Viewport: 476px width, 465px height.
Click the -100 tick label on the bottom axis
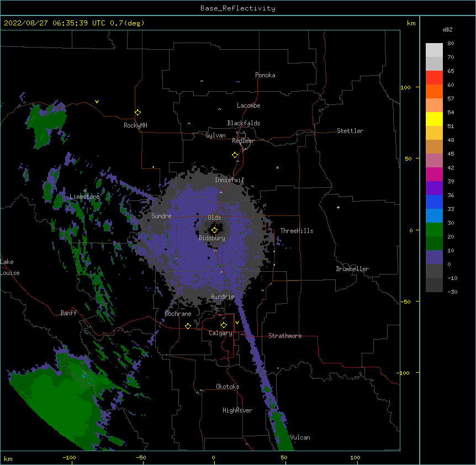point(69,458)
